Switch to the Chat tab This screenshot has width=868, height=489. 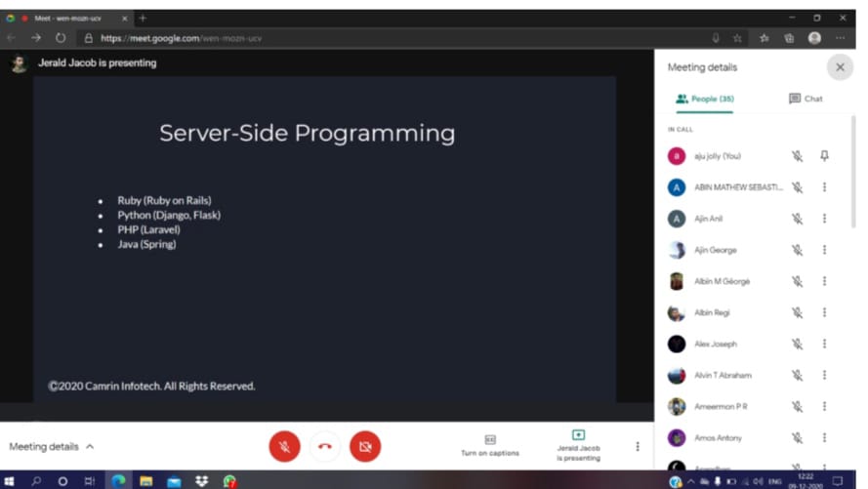(x=806, y=99)
